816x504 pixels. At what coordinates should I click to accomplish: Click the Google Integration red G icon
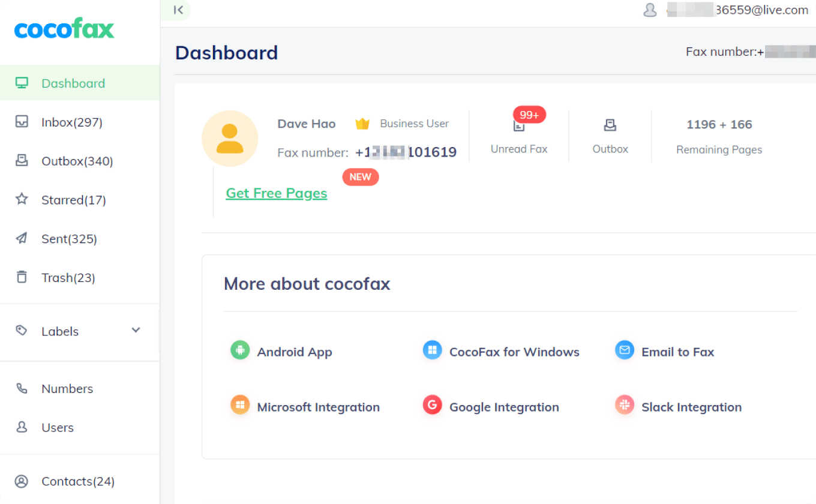(432, 405)
